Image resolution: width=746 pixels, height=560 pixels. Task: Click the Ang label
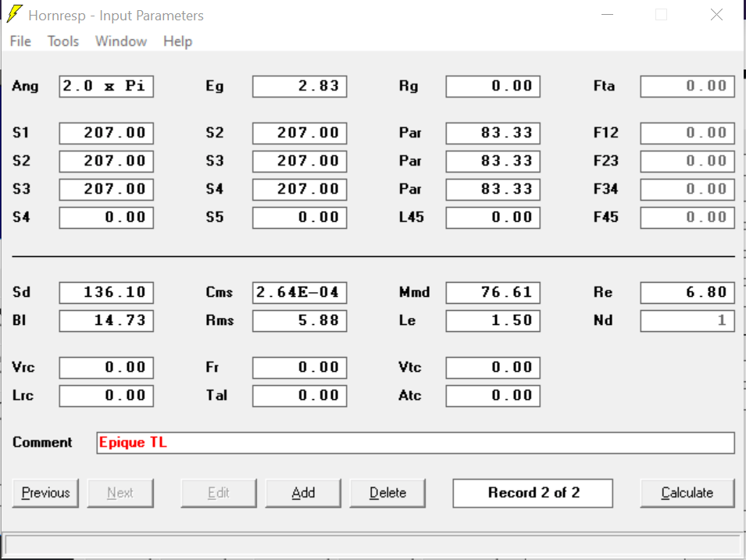25,87
